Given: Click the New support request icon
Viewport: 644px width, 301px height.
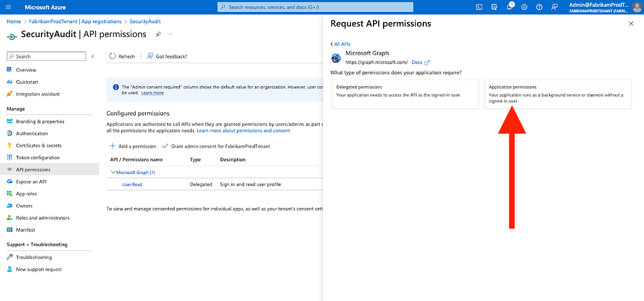Looking at the screenshot, I should tap(9, 270).
